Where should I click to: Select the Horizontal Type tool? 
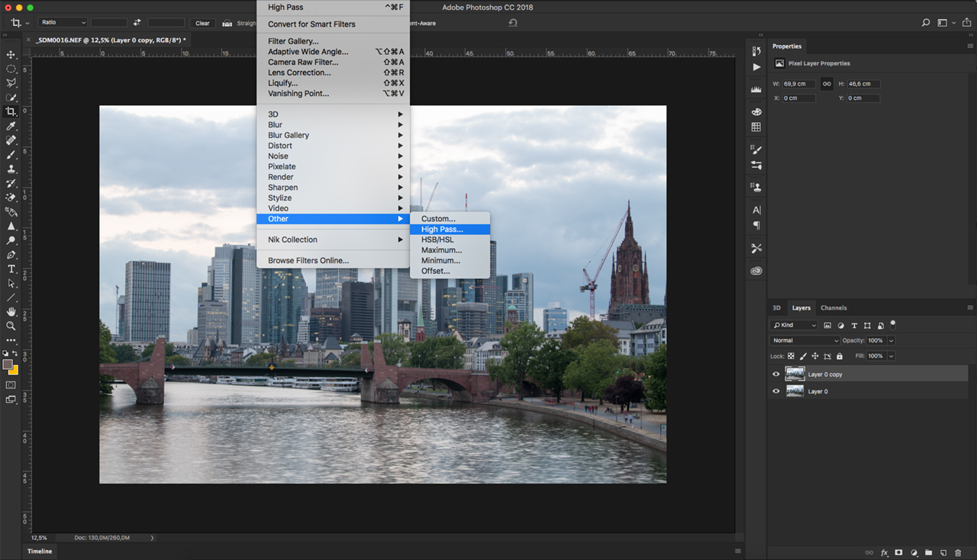tap(11, 269)
